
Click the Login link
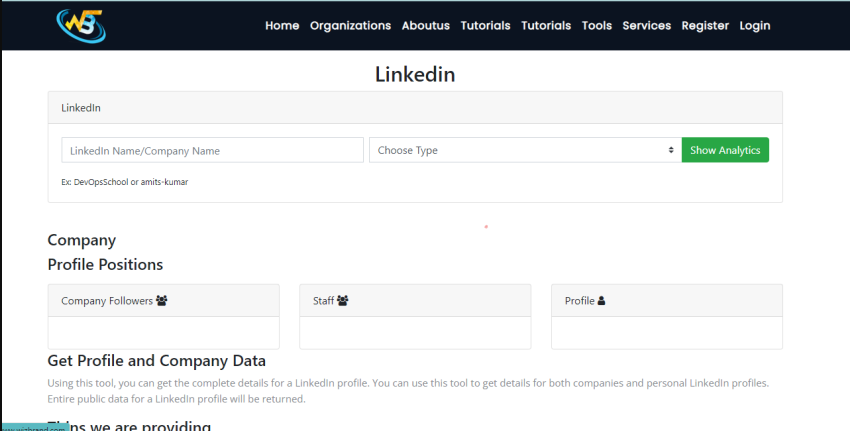click(755, 25)
